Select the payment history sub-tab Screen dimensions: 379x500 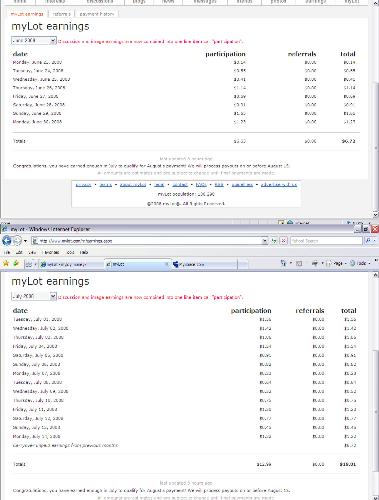(x=97, y=14)
